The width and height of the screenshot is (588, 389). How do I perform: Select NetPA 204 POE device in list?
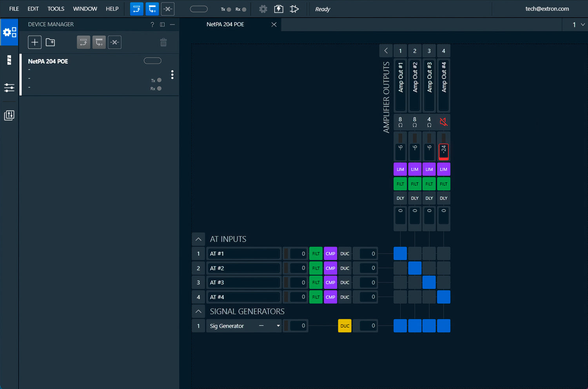pos(100,75)
